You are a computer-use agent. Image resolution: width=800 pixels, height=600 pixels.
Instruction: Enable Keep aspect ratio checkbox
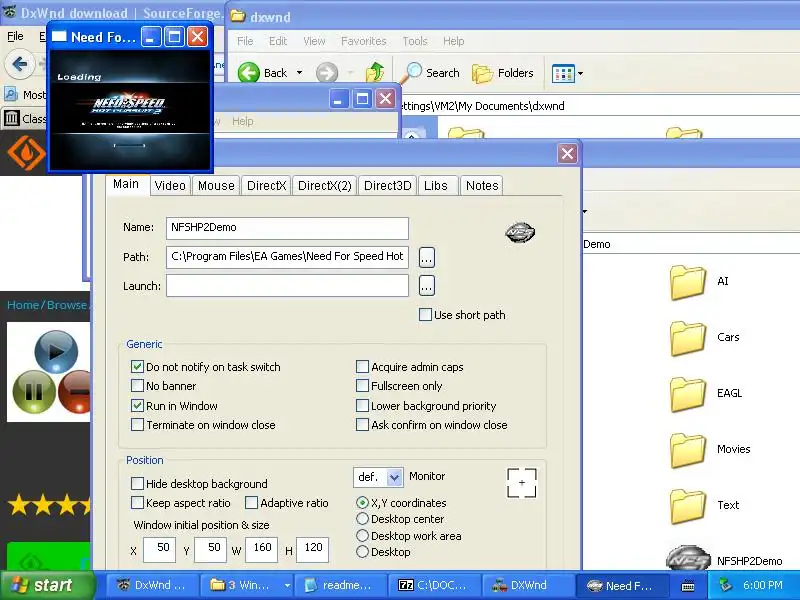(137, 503)
